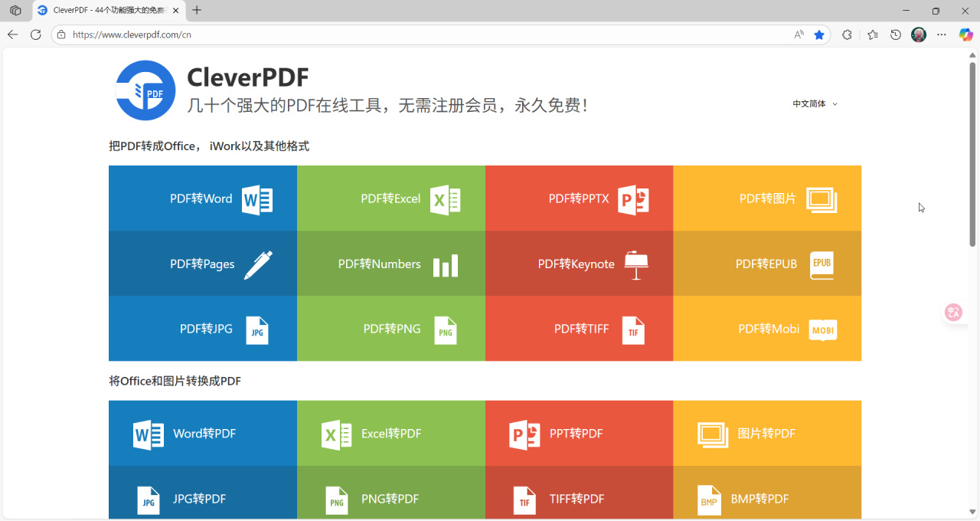980x521 pixels.
Task: Click the PNG file icon in PDF转PNG tile
Action: tap(445, 330)
